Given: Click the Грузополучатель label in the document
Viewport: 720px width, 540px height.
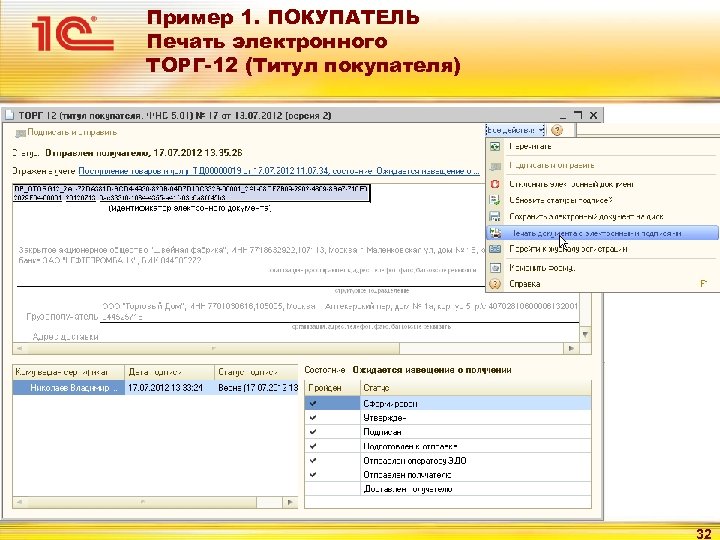Looking at the screenshot, I should tap(62, 317).
